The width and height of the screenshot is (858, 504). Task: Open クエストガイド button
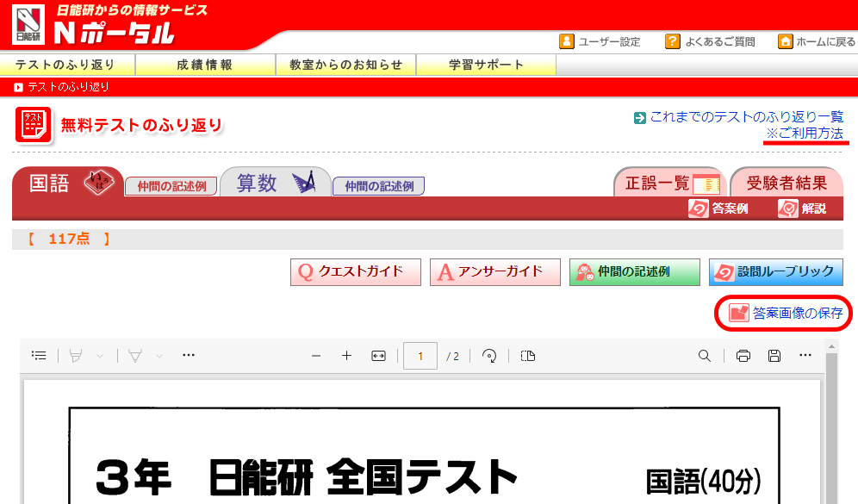tap(356, 272)
